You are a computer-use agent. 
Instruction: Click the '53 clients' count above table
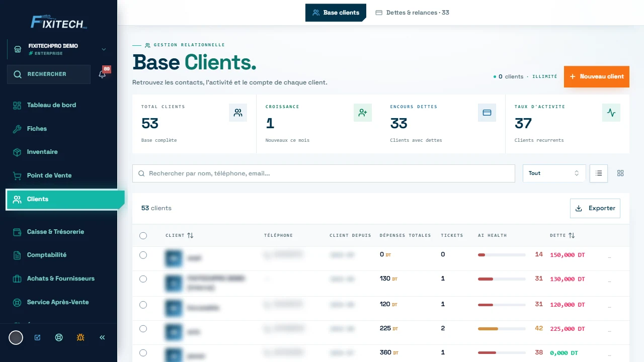click(x=156, y=208)
